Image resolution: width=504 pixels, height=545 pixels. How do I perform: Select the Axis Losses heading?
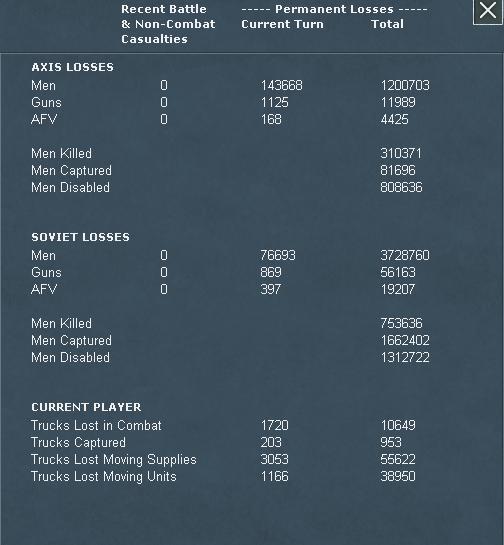72,67
